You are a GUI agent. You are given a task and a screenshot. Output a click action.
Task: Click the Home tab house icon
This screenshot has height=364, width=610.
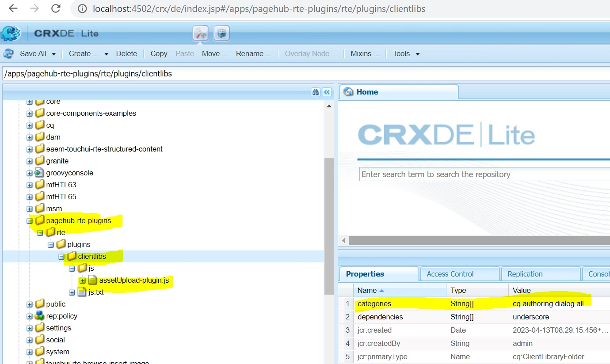tap(349, 92)
